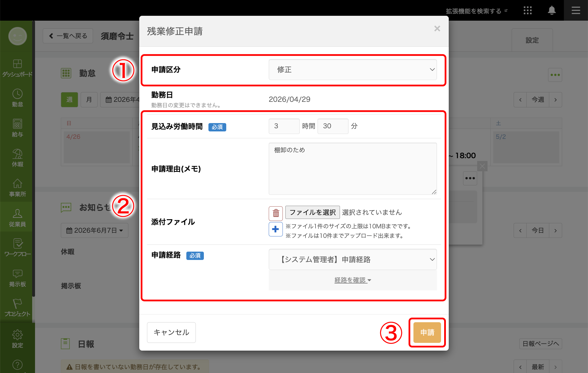Open the 2026年6月7日 date dropdown
Image resolution: width=588 pixels, height=373 pixels.
(94, 230)
